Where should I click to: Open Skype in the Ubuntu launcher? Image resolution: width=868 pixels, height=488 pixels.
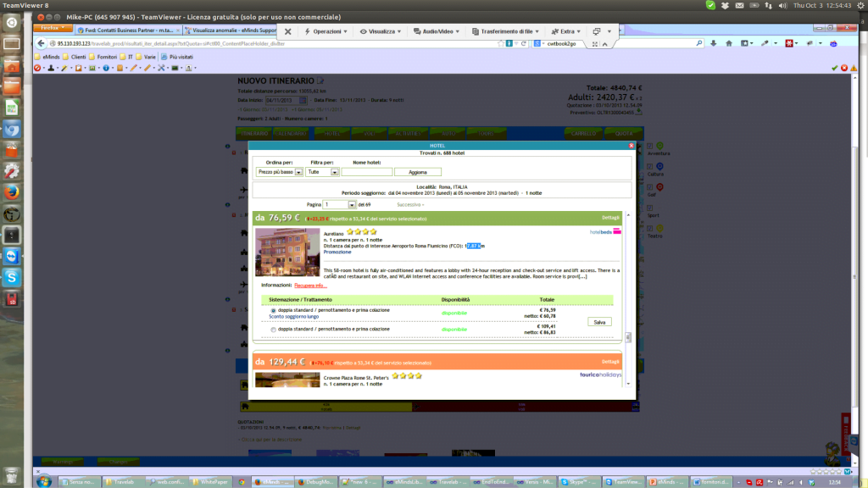tap(12, 277)
